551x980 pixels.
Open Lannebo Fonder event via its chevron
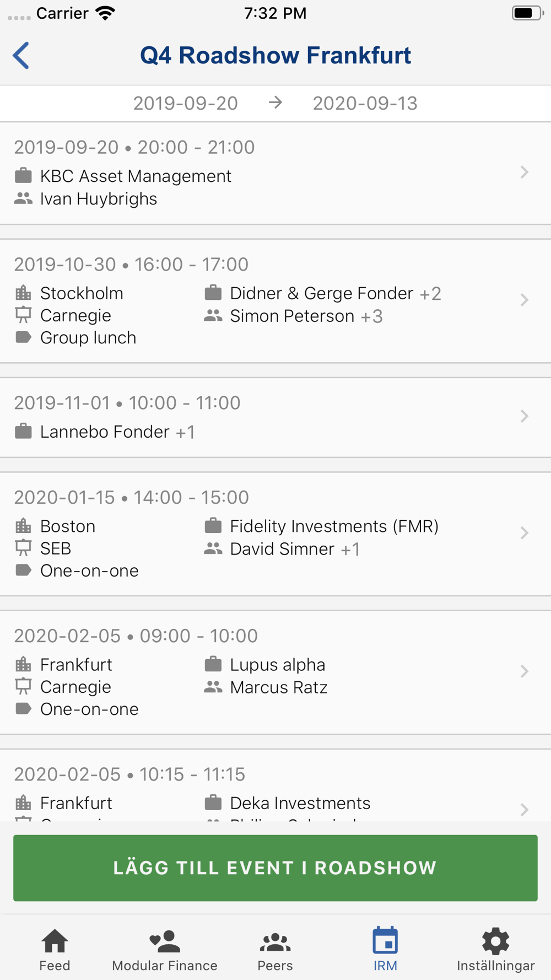[x=525, y=416]
